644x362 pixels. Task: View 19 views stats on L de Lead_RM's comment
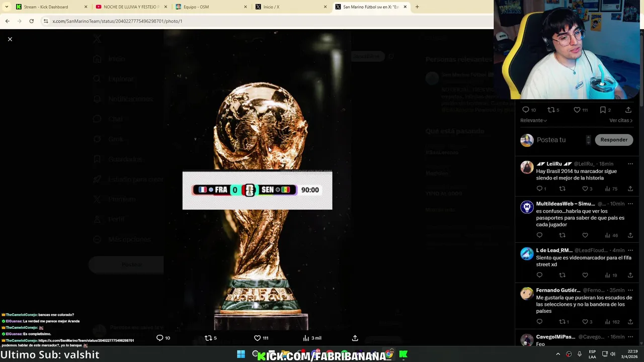click(x=612, y=275)
